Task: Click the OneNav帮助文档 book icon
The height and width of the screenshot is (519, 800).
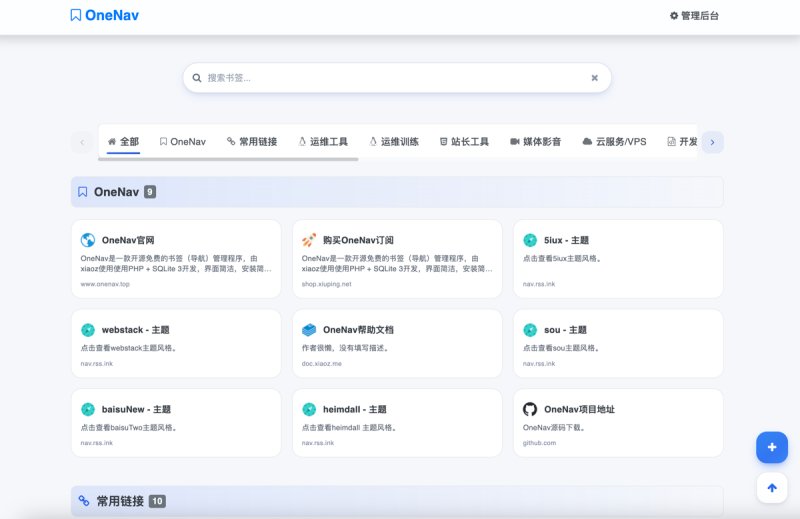Action: 309,330
